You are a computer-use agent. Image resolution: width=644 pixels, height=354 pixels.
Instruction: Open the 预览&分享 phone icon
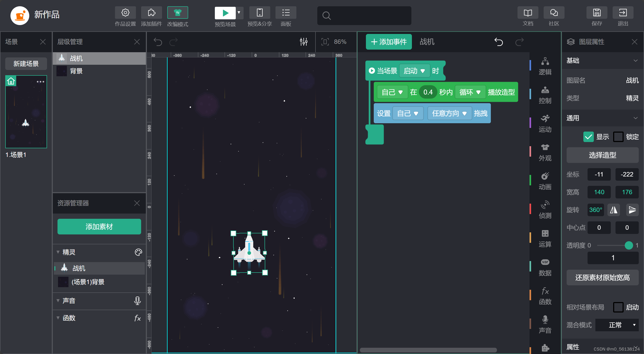tap(260, 13)
